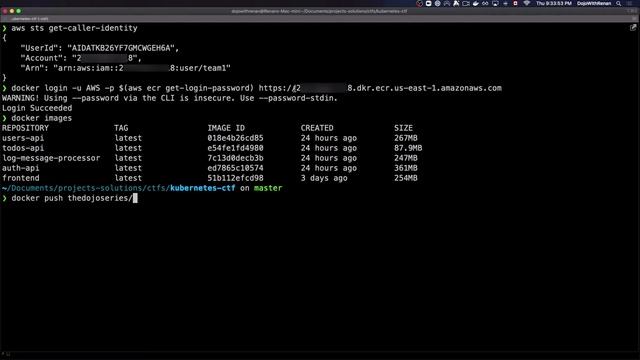Select the kubernetes-ctf terminal tab
The image size is (640, 360).
pyautogui.click(x=29, y=19)
